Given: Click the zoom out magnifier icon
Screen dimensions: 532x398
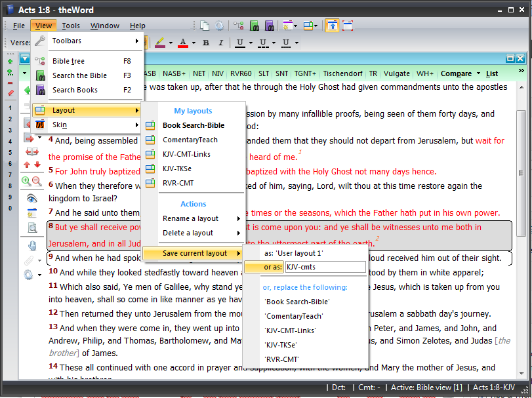Looking at the screenshot, I should [37, 181].
